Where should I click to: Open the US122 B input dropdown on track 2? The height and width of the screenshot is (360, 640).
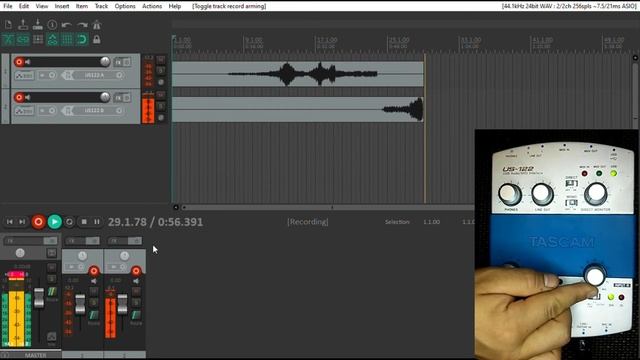click(x=93, y=111)
